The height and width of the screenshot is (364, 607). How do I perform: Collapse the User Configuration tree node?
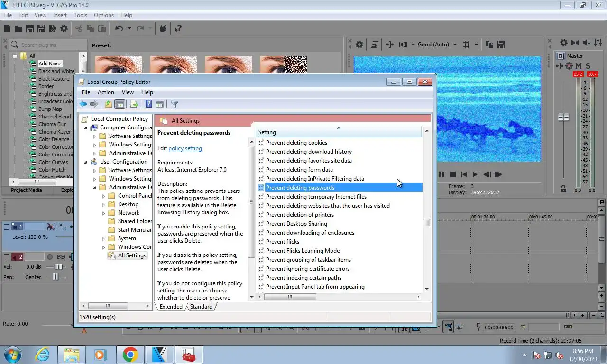(86, 162)
